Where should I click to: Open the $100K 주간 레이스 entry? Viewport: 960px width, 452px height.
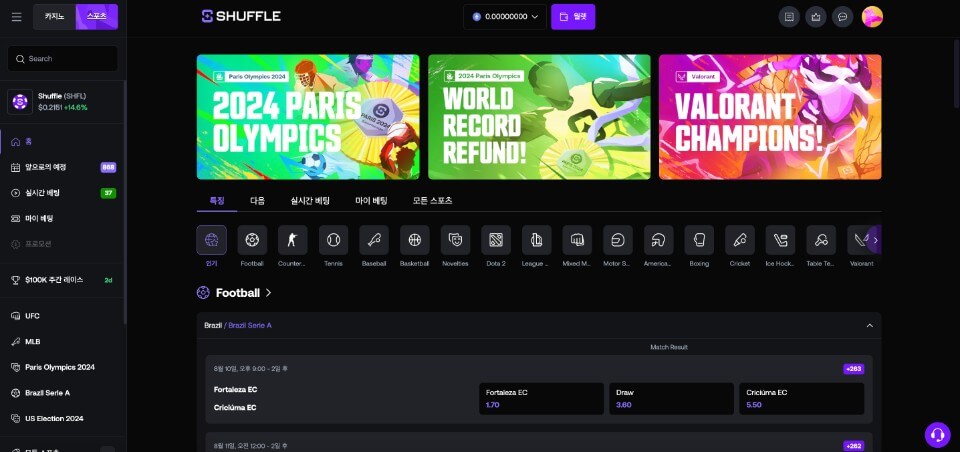click(x=62, y=280)
